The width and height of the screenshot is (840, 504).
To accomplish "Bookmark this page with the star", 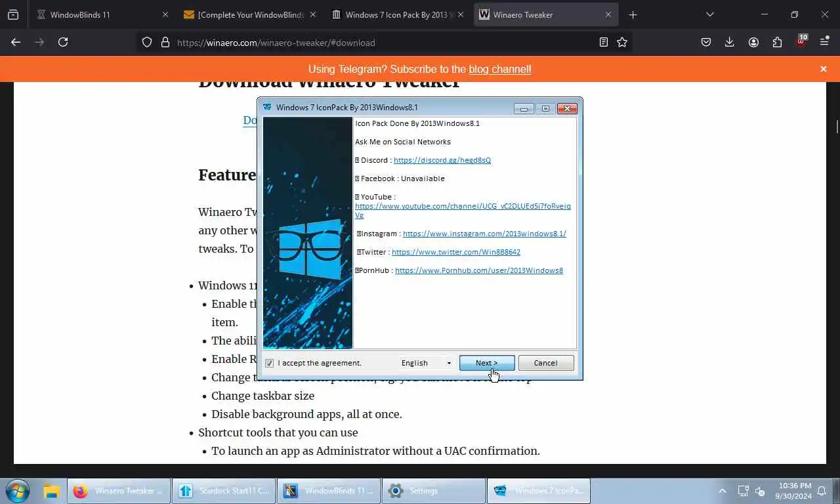I will (x=622, y=42).
